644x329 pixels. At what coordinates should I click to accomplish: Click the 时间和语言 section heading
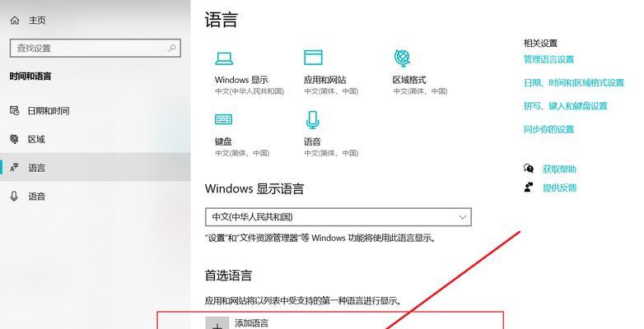pos(30,76)
